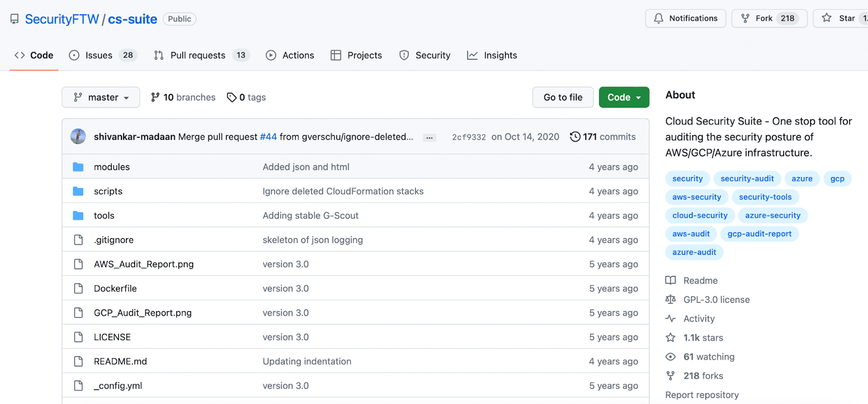The width and height of the screenshot is (868, 404).
Task: Click the scripts folder icon
Action: tap(78, 191)
